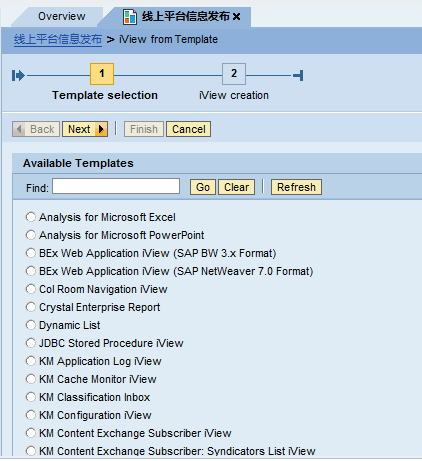Open the 线上平台信息发布 breadcrumb link

pyautogui.click(x=58, y=39)
